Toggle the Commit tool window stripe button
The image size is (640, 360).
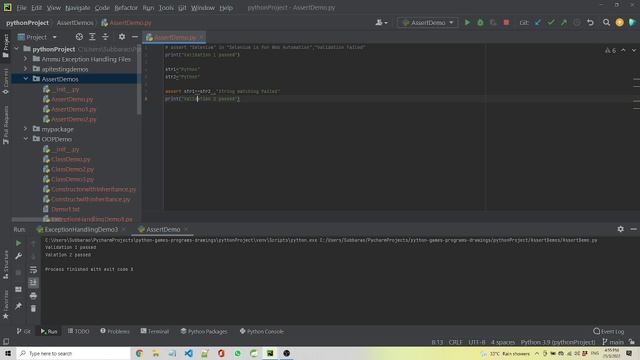(6, 82)
